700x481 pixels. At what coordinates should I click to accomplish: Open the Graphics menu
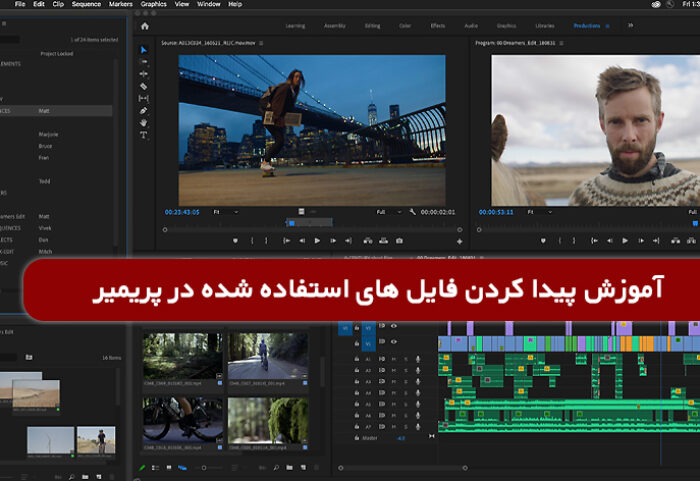tap(154, 4)
